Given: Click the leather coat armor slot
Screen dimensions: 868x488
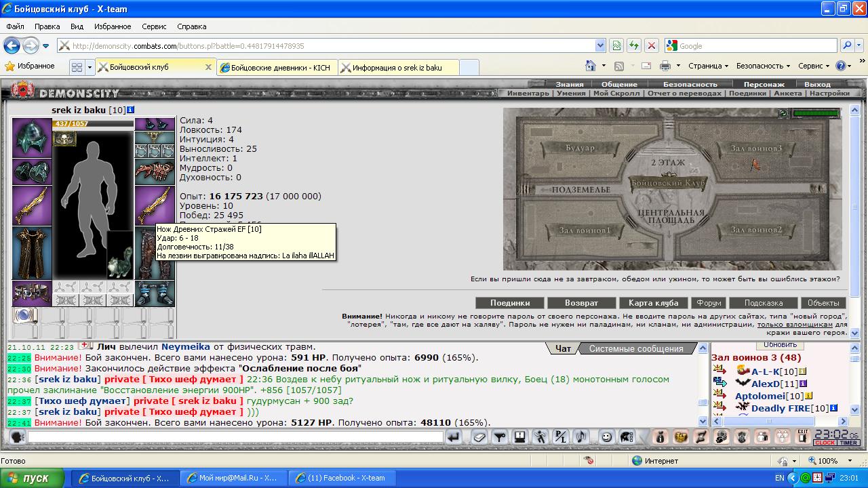Looking at the screenshot, I should pos(32,253).
